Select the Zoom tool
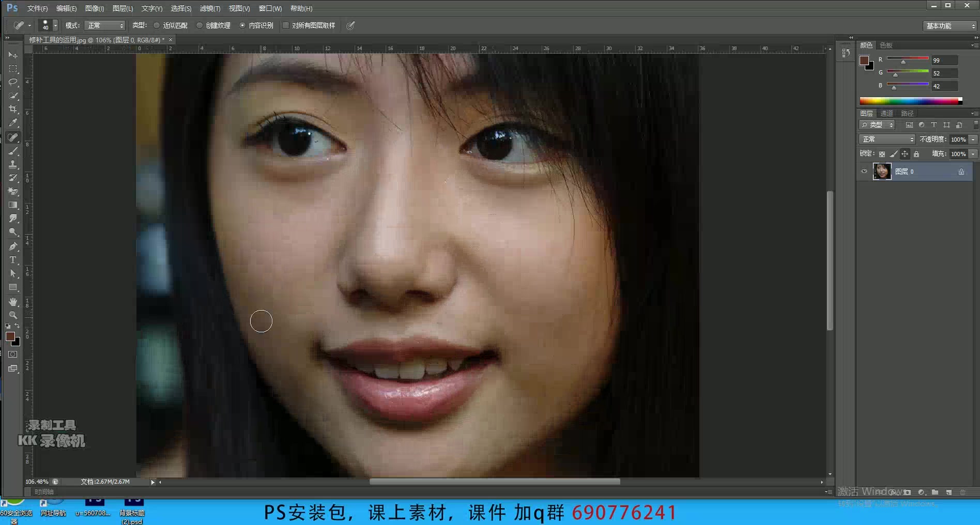Screen dimensions: 980x525 tap(13, 315)
